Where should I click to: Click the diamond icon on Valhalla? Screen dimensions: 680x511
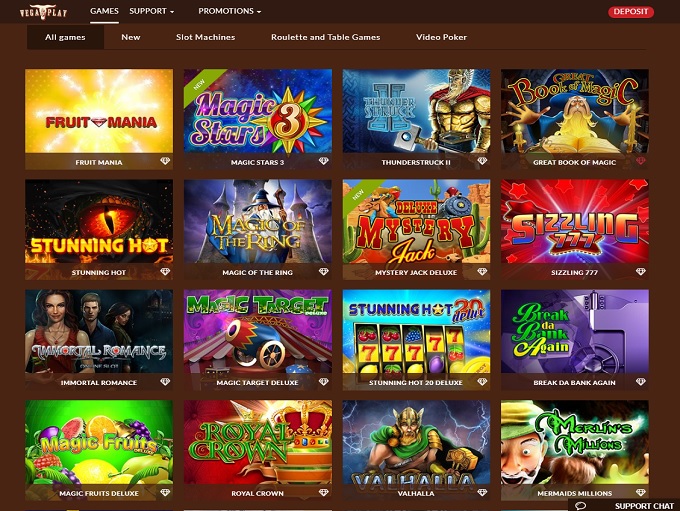coord(482,492)
